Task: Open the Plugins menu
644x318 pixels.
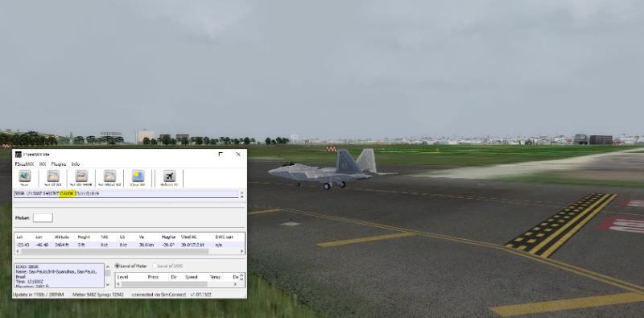Action: pos(58,164)
